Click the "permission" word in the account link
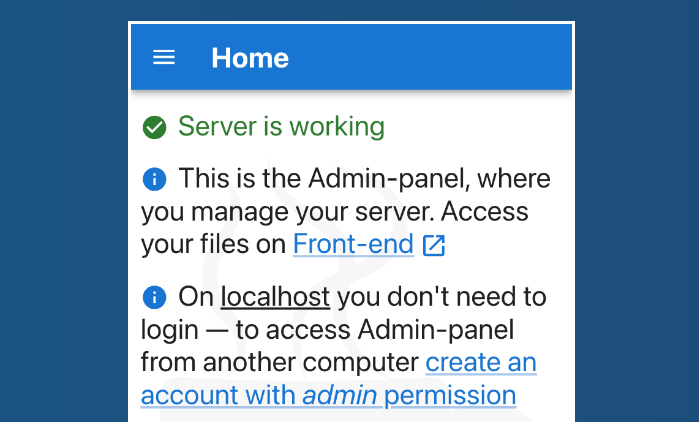699x422 pixels. coord(450,395)
